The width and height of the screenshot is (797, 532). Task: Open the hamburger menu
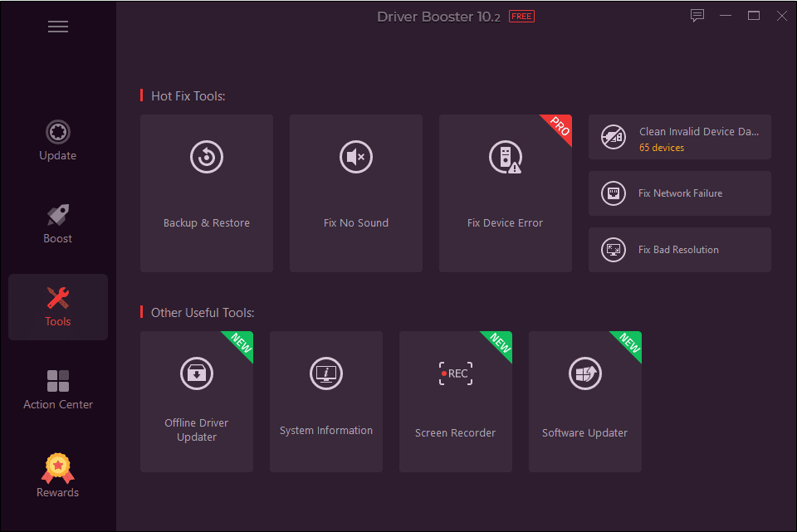pyautogui.click(x=58, y=27)
